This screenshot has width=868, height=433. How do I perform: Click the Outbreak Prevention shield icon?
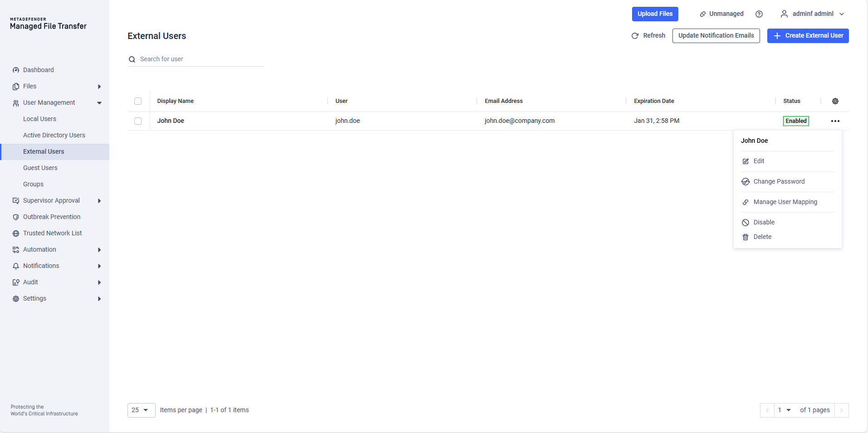16,217
